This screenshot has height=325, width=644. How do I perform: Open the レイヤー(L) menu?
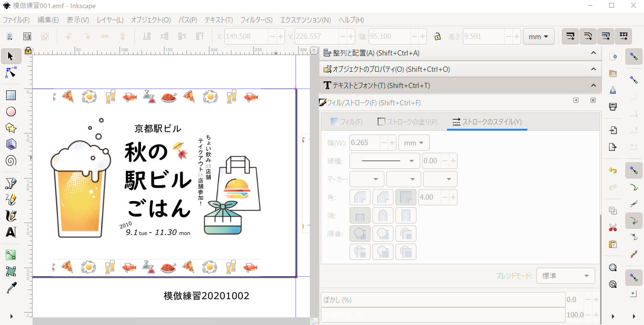click(x=110, y=20)
